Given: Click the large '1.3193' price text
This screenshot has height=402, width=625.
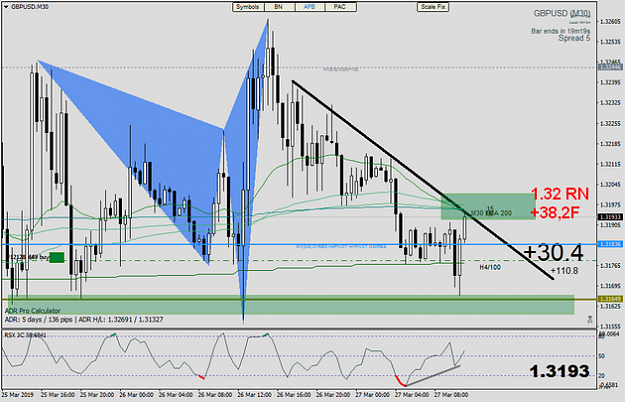Looking at the screenshot, I should tap(560, 371).
